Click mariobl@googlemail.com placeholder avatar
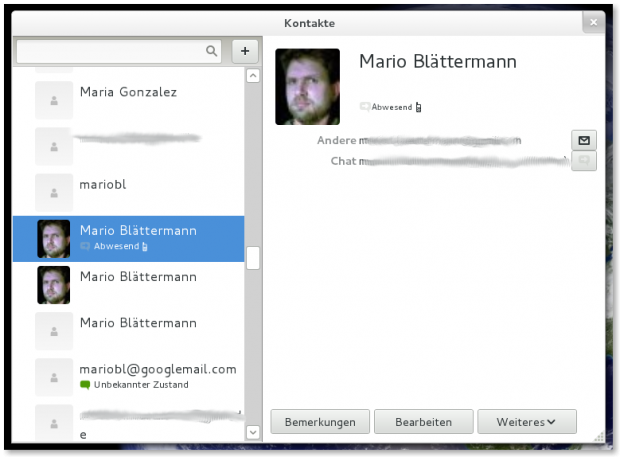This screenshot has width=620, height=457. click(x=54, y=378)
